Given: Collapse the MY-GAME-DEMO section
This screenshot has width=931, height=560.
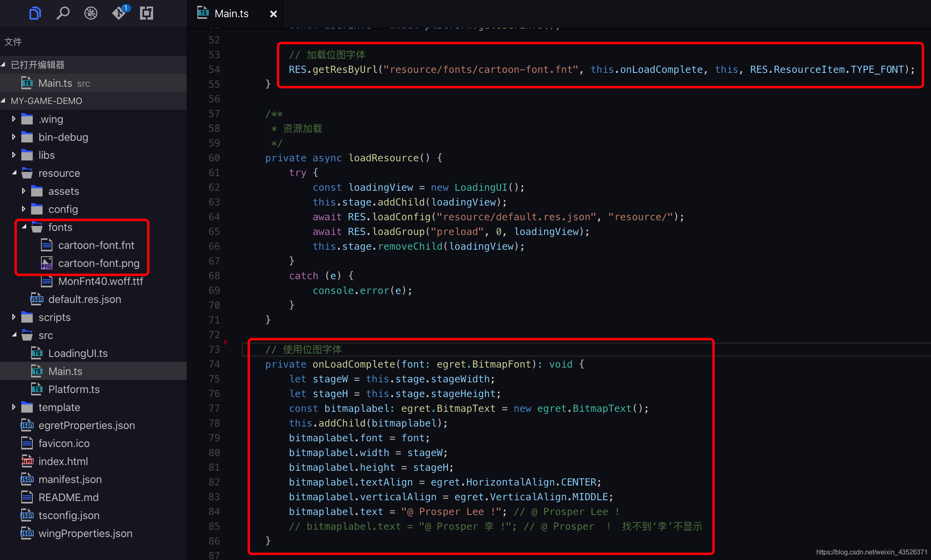Looking at the screenshot, I should coord(3,101).
